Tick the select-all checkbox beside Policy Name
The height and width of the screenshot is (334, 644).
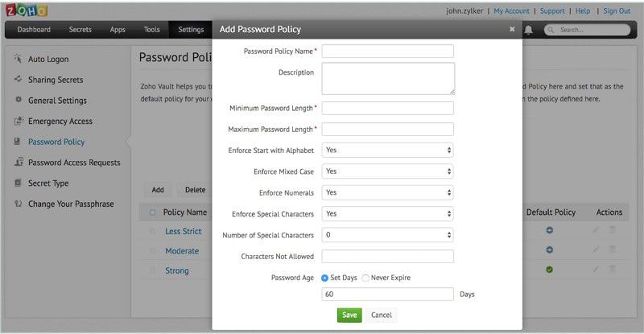coord(153,212)
